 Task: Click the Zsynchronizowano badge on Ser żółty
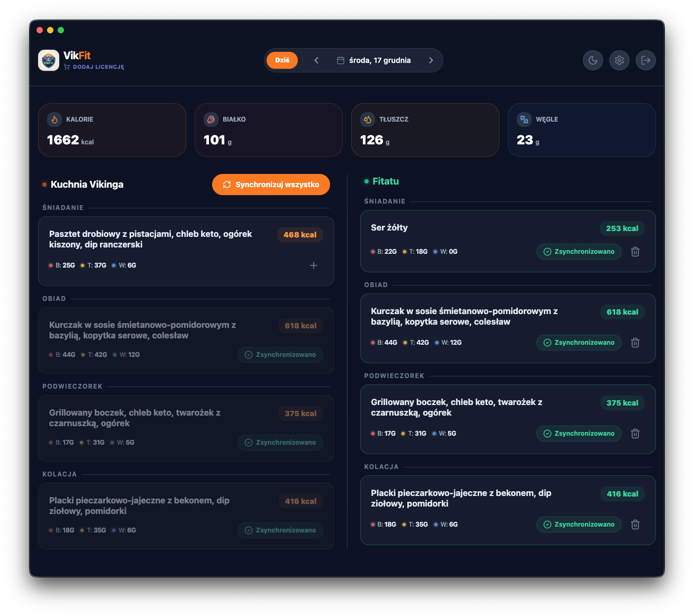click(x=579, y=252)
